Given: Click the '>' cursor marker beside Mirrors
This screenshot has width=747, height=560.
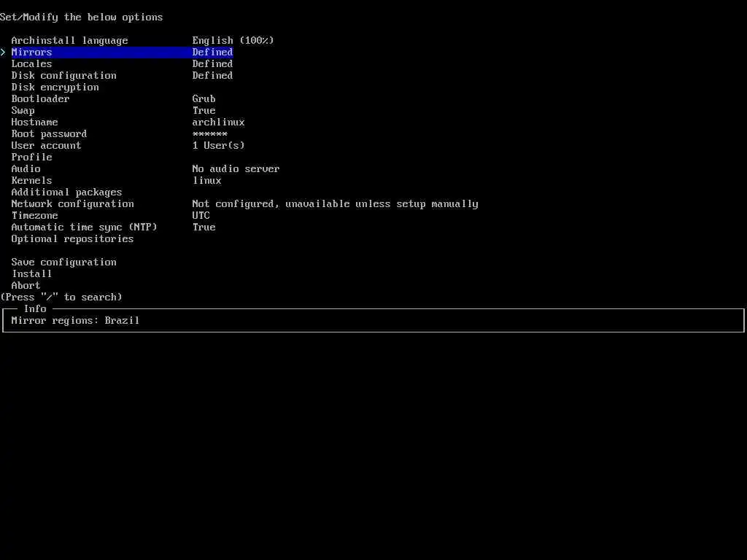Looking at the screenshot, I should 3,52.
